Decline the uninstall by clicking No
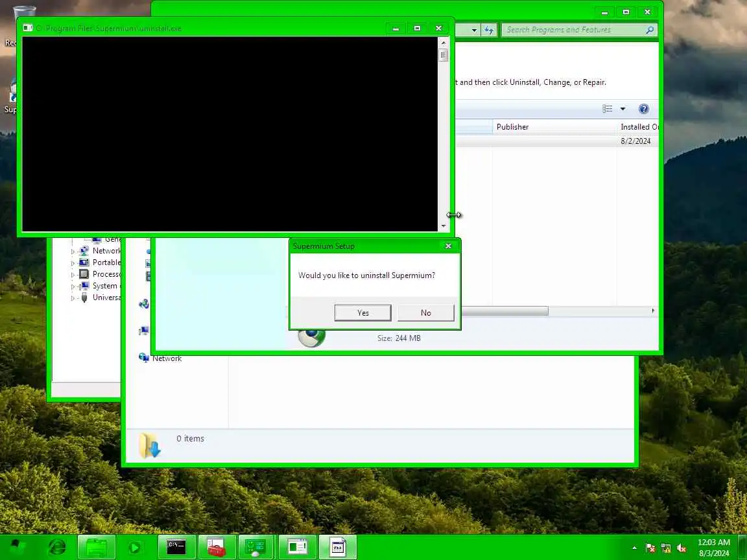 [425, 313]
